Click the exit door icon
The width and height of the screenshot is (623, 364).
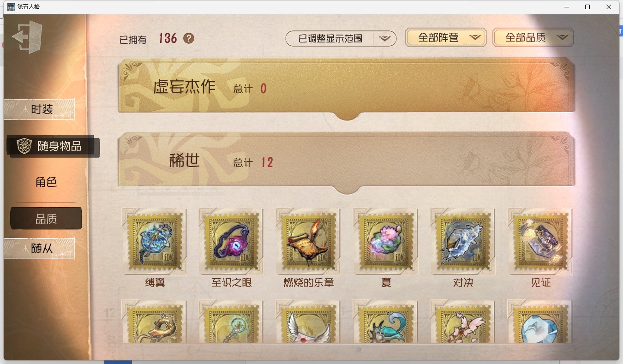27,37
